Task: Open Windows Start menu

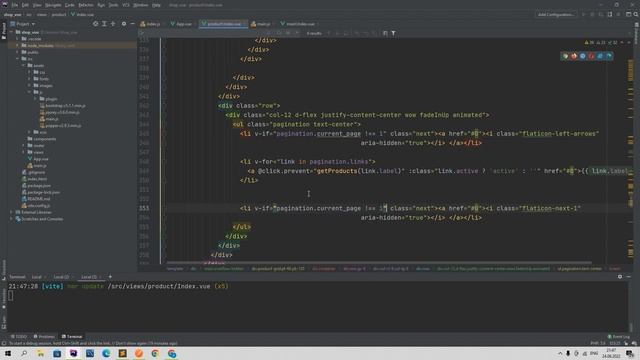Action: (x=8, y=353)
